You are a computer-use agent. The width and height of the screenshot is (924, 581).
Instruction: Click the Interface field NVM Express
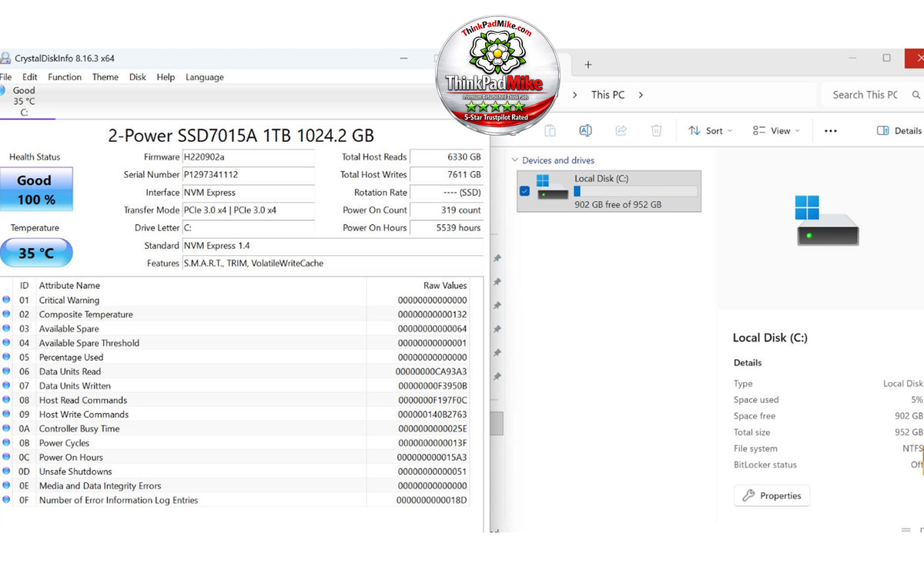pyautogui.click(x=248, y=193)
